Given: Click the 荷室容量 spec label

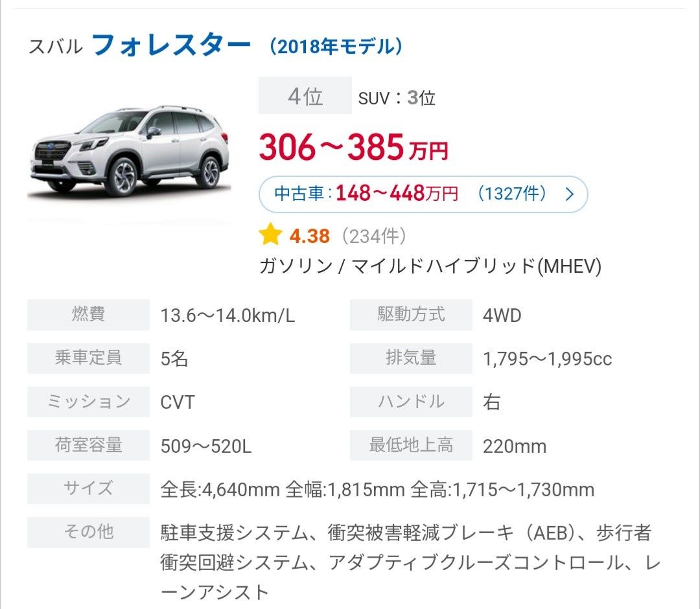Looking at the screenshot, I should [88, 446].
